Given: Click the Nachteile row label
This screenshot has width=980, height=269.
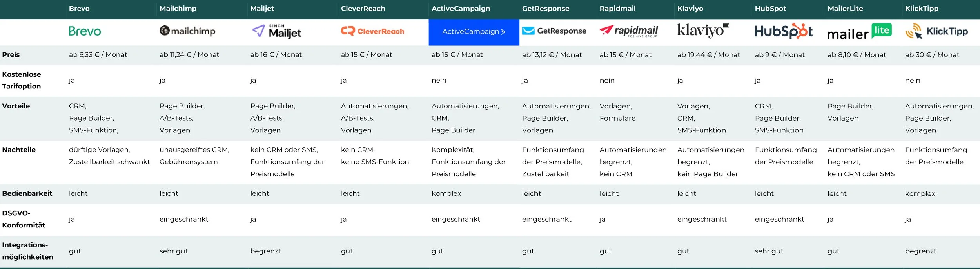Looking at the screenshot, I should point(19,150).
